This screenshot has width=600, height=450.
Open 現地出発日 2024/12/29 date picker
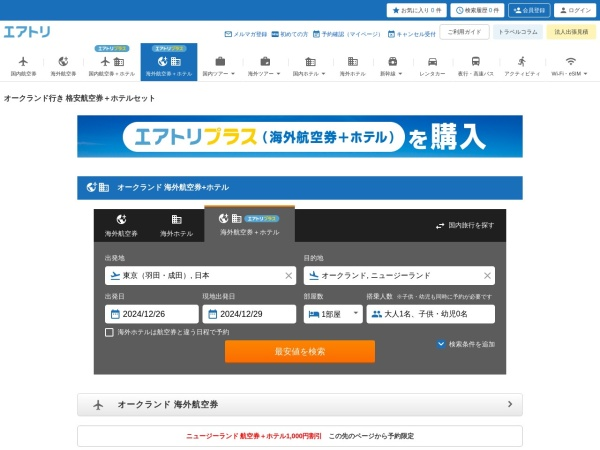point(249,314)
